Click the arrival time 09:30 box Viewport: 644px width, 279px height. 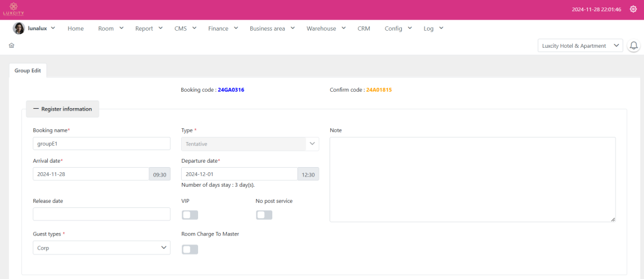(159, 174)
